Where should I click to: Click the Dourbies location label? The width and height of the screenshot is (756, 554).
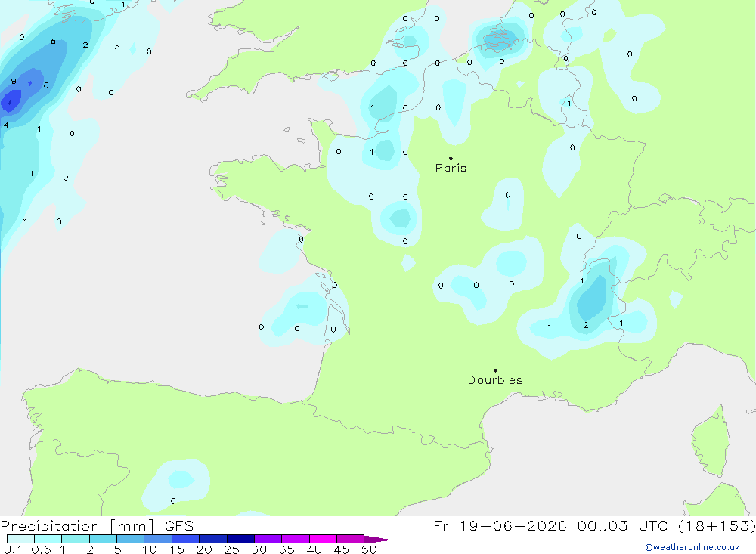(495, 380)
